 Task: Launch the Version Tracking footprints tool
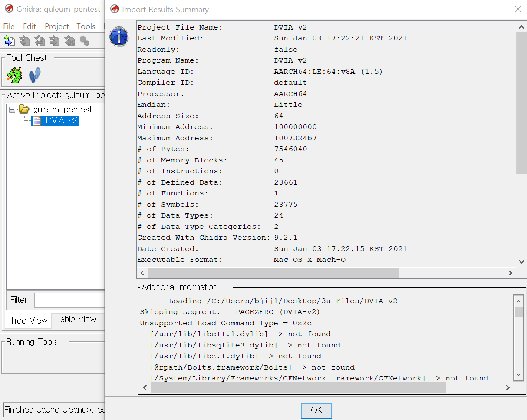coord(34,75)
